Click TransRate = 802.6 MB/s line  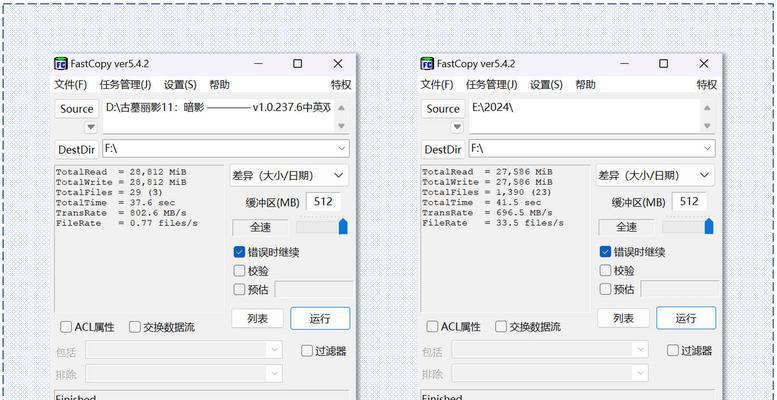(x=121, y=213)
